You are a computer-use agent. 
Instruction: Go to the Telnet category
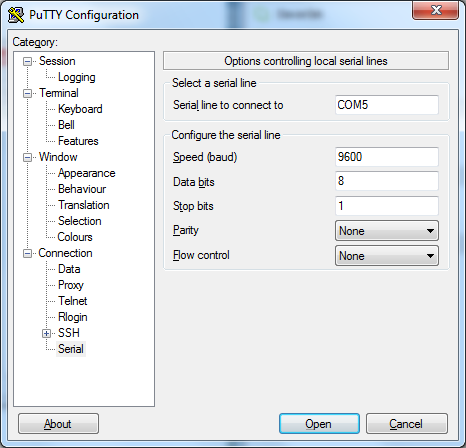click(x=73, y=301)
